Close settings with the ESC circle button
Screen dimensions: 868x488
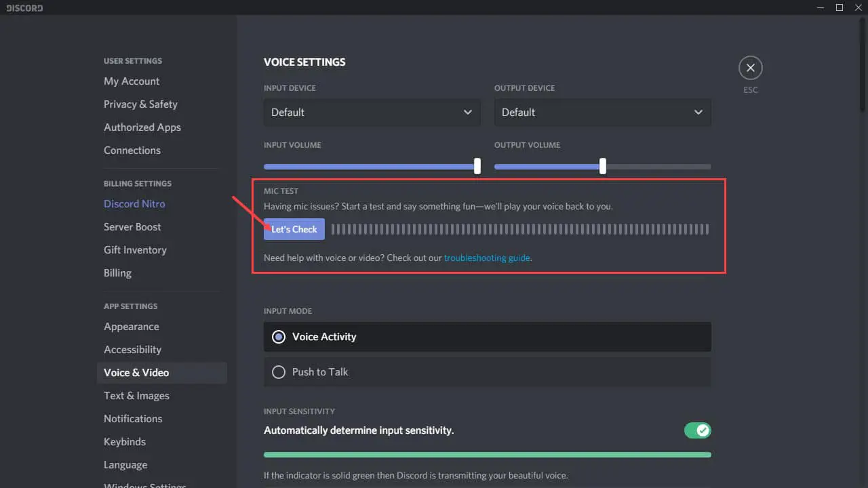pos(750,68)
